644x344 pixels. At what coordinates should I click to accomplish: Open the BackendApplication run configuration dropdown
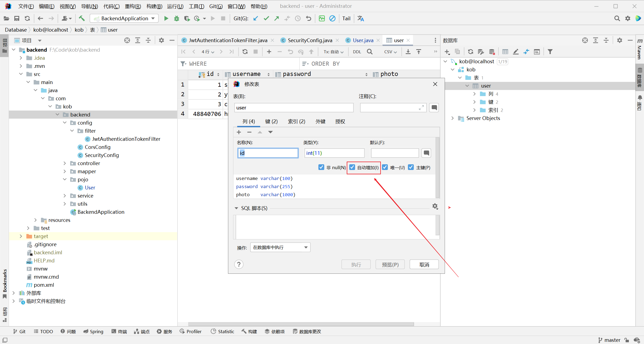point(124,18)
